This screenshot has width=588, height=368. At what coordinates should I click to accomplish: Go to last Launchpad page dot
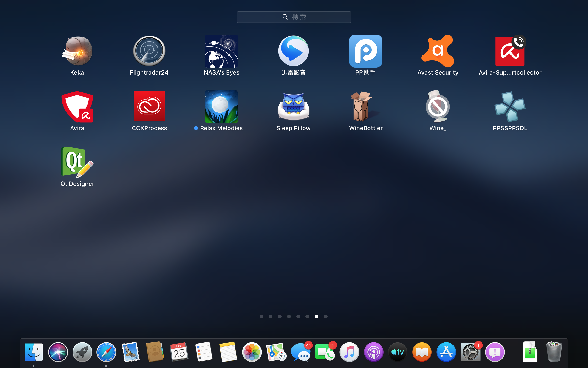[326, 316]
